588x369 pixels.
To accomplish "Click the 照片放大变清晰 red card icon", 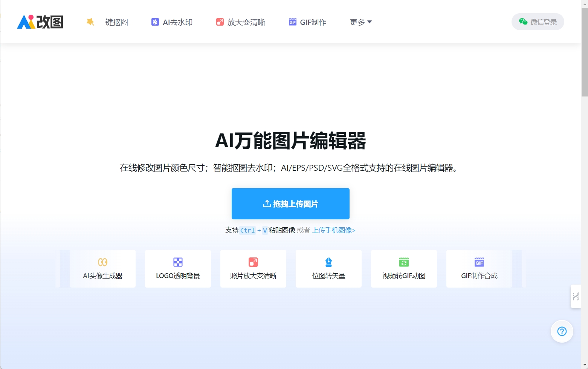I will (x=253, y=262).
